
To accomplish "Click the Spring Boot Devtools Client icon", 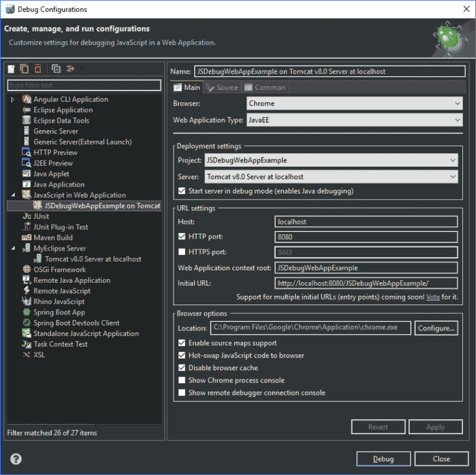I will [27, 322].
